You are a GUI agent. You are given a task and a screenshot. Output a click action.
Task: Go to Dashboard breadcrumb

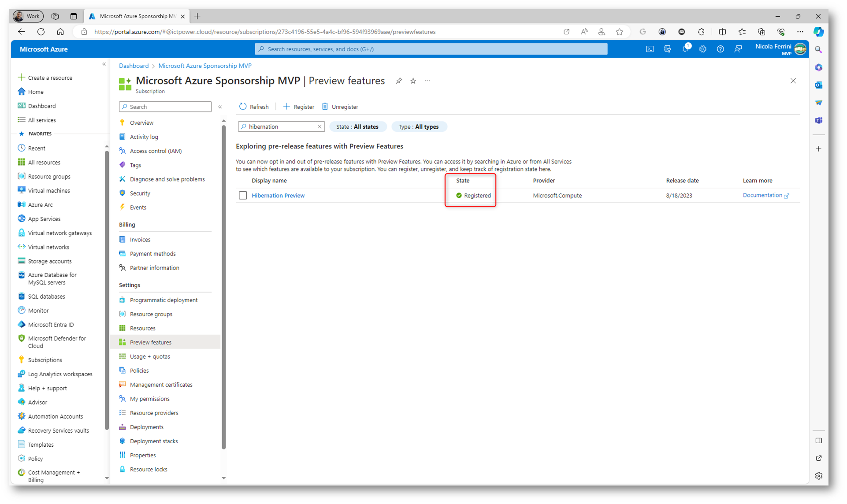(x=134, y=66)
